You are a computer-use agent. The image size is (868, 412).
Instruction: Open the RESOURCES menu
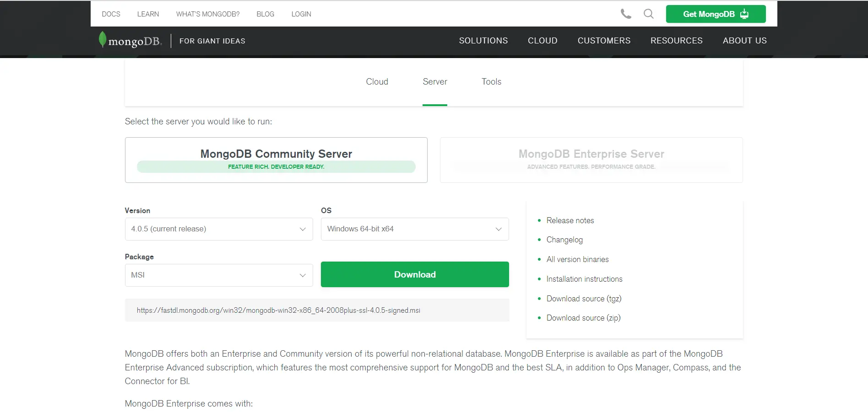pyautogui.click(x=676, y=40)
